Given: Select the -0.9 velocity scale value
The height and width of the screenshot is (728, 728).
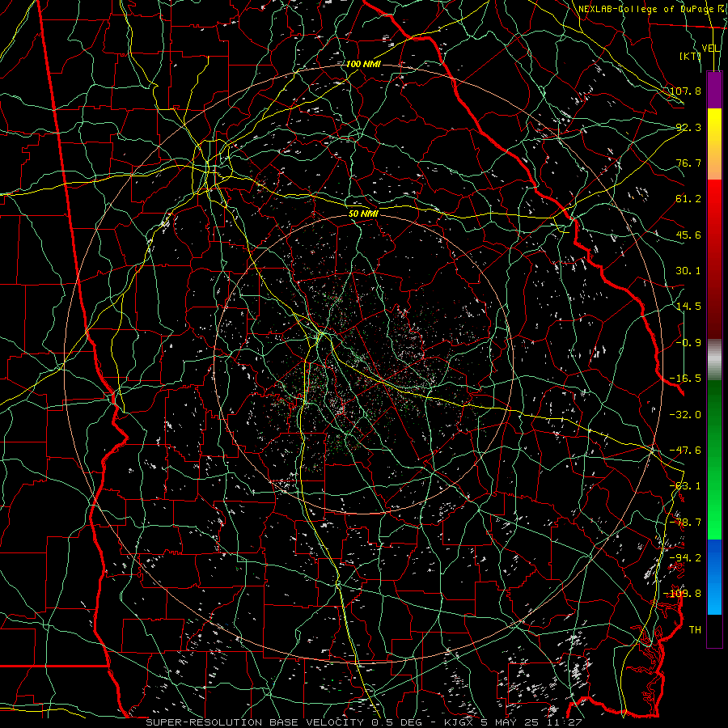Looking at the screenshot, I should (x=688, y=343).
